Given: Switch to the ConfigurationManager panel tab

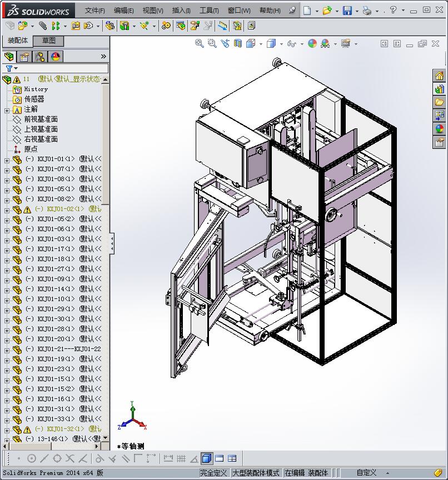Looking at the screenshot, I should [40, 56].
